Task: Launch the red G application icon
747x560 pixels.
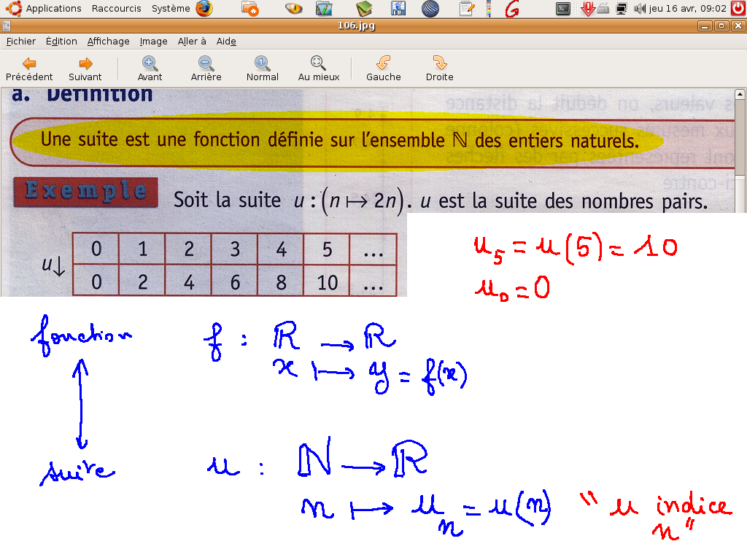Action: pyautogui.click(x=512, y=9)
